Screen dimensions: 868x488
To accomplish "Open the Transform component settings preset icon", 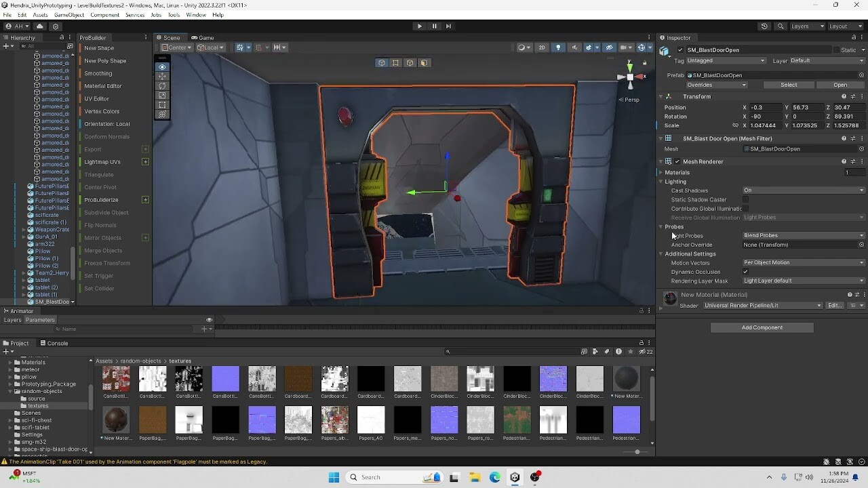I will click(853, 97).
